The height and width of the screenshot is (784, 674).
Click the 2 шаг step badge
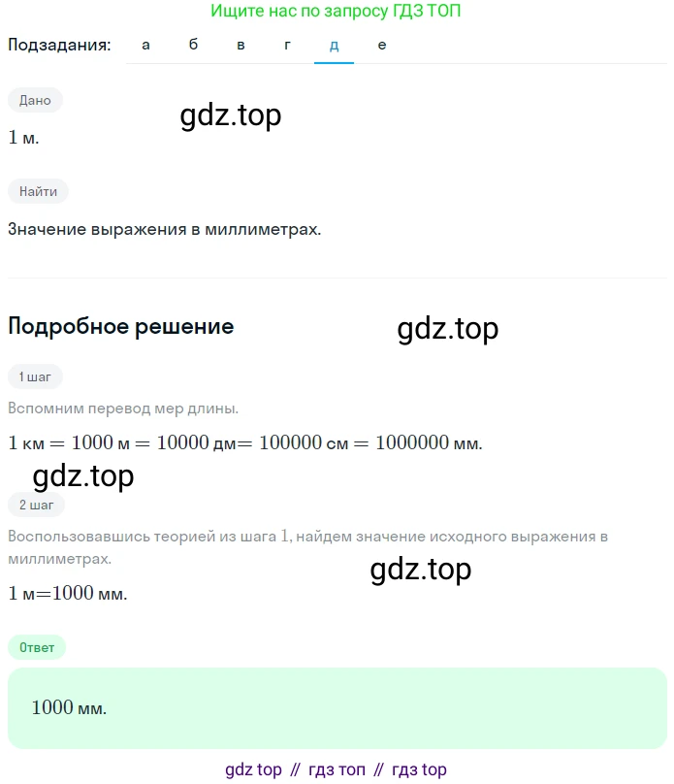coord(36,505)
